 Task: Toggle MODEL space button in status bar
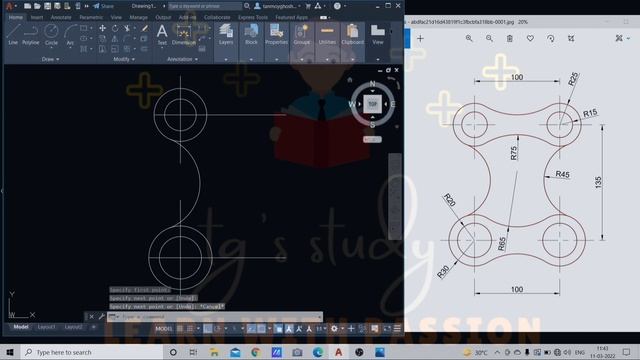164,329
